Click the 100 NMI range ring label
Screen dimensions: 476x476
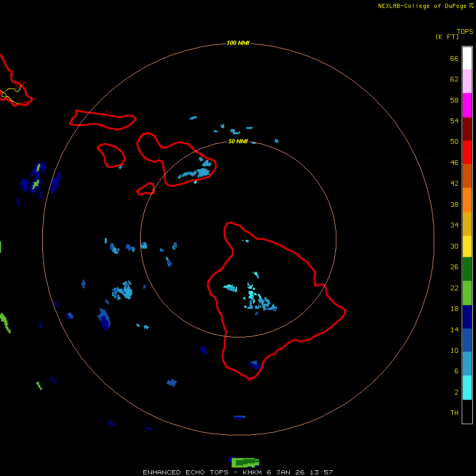238,43
